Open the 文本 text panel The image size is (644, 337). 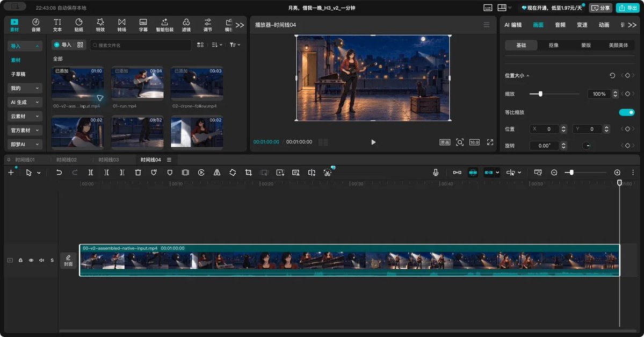(x=57, y=25)
